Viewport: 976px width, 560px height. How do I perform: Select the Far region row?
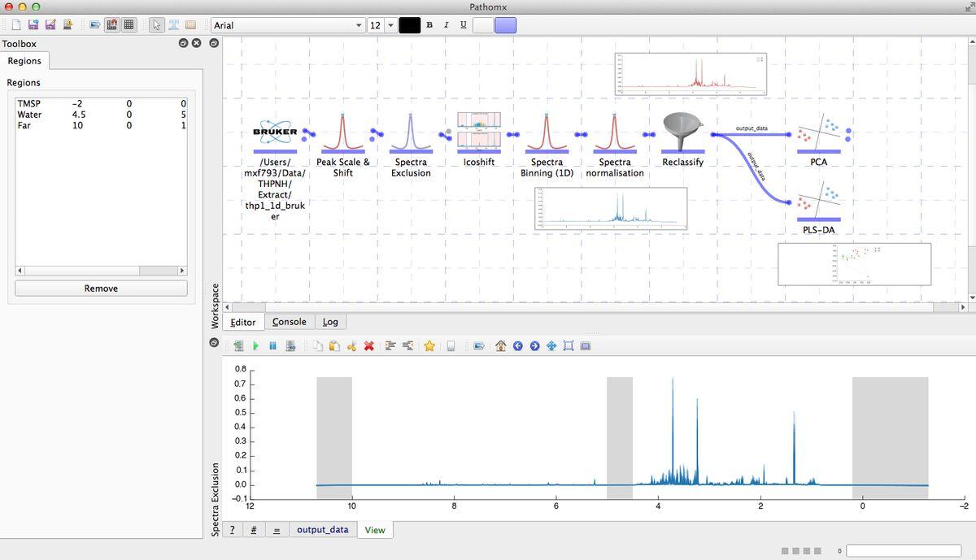click(x=101, y=125)
